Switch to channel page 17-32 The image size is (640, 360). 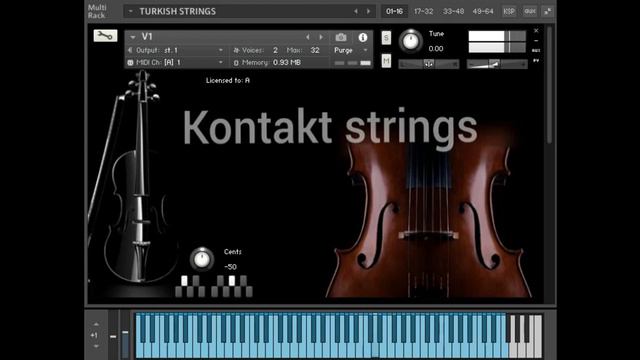(424, 11)
